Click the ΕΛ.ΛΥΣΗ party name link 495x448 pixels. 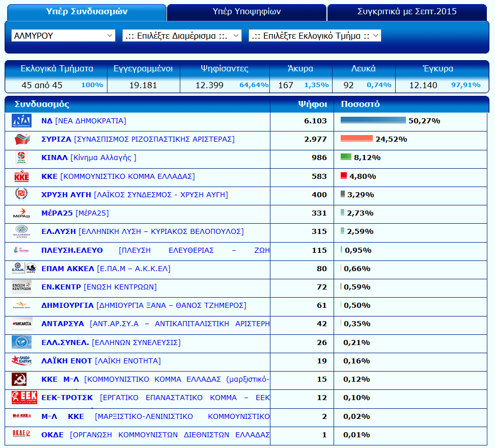[59, 231]
